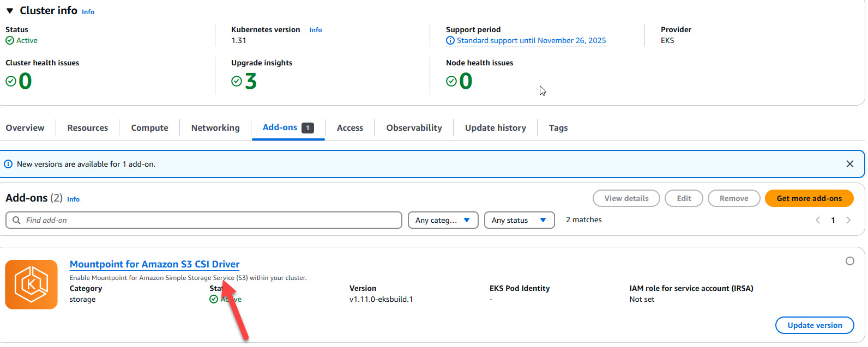This screenshot has height=347, width=868.
Task: Click the View details button
Action: pyautogui.click(x=626, y=198)
